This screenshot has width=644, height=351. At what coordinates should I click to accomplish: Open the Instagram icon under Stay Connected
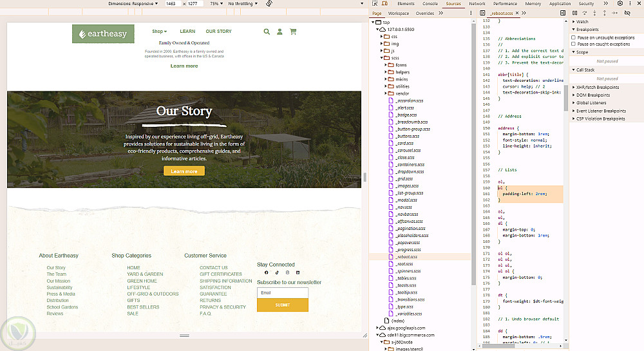pyautogui.click(x=287, y=272)
